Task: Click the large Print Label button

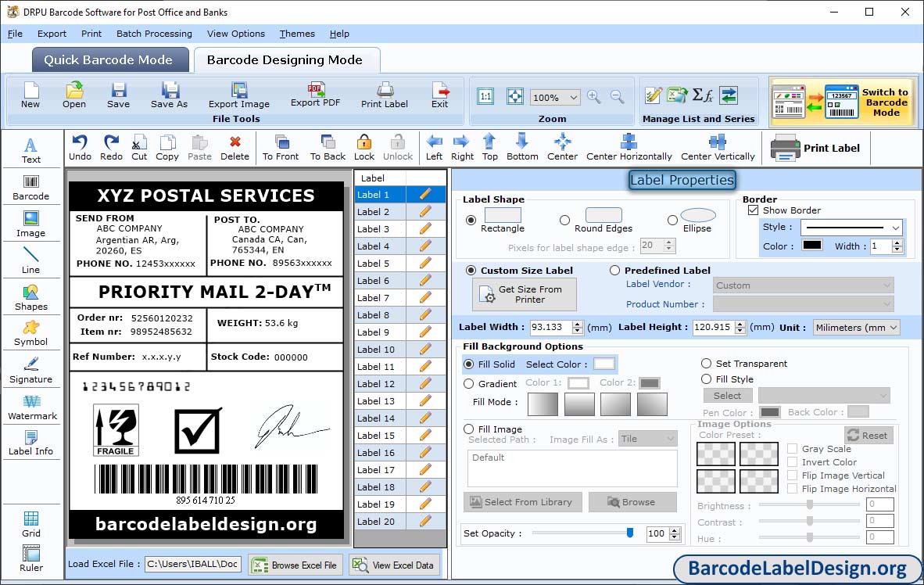Action: (x=815, y=148)
